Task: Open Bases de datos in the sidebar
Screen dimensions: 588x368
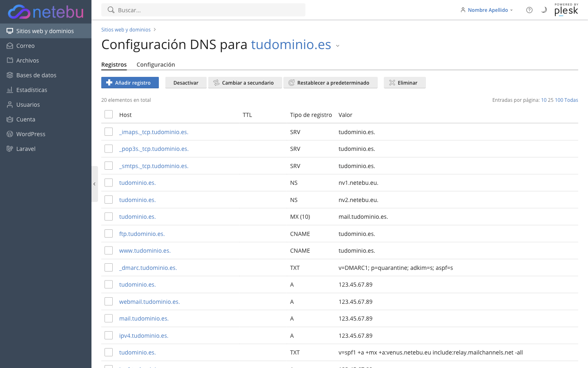Action: (46, 75)
